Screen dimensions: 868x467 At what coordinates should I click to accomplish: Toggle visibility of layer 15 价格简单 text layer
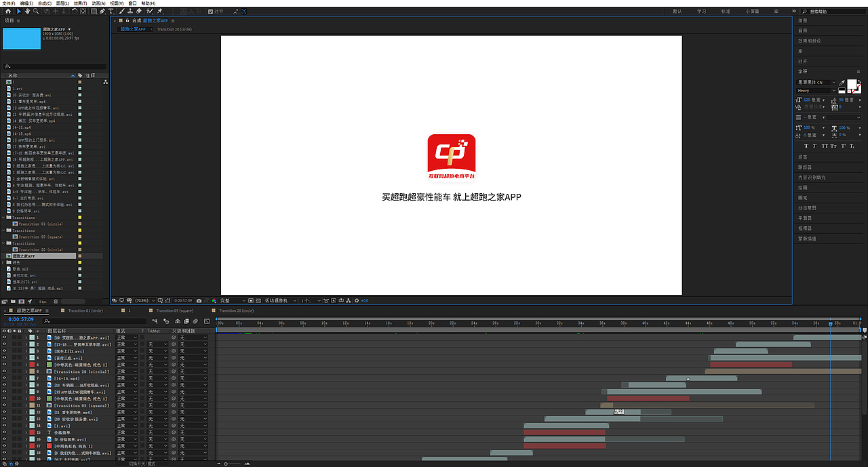point(4,432)
